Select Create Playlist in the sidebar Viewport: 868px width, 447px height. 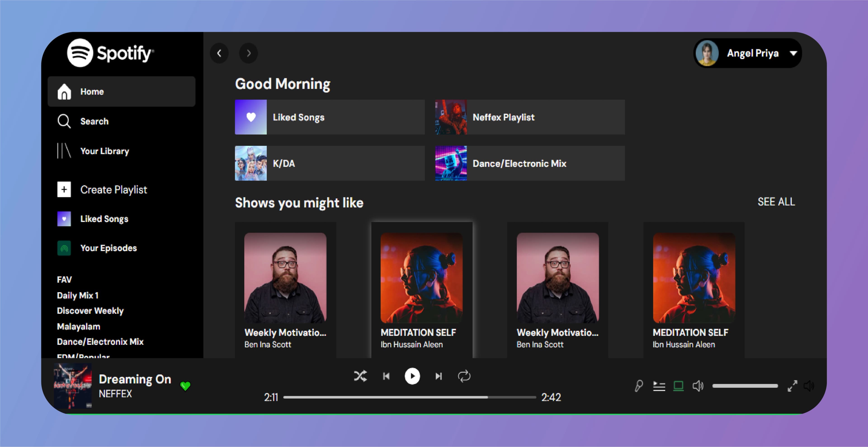(x=113, y=190)
